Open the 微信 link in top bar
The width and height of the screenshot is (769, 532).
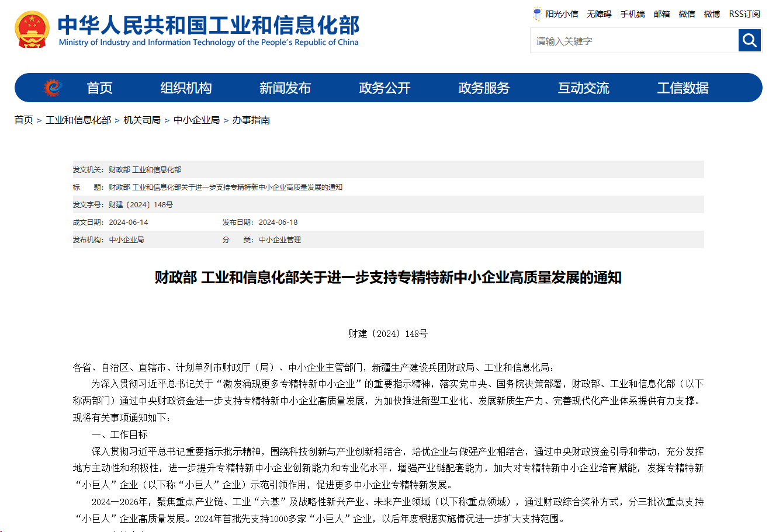(687, 14)
